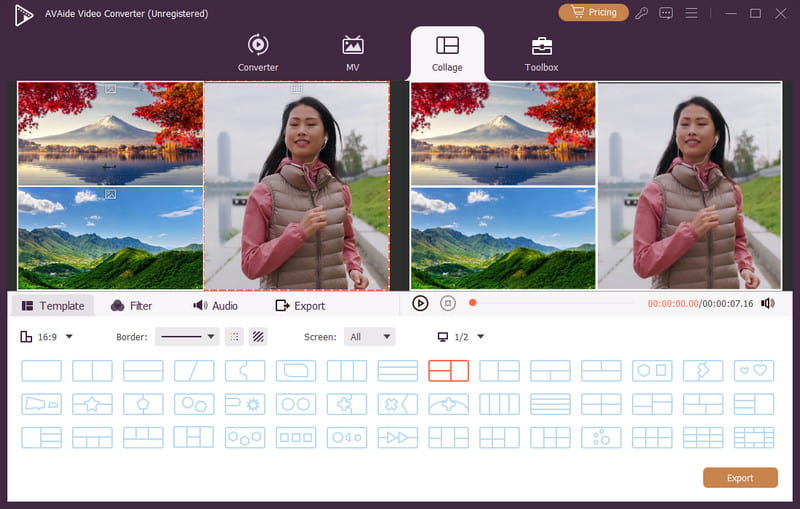Play the collage preview
The width and height of the screenshot is (800, 509).
420,303
